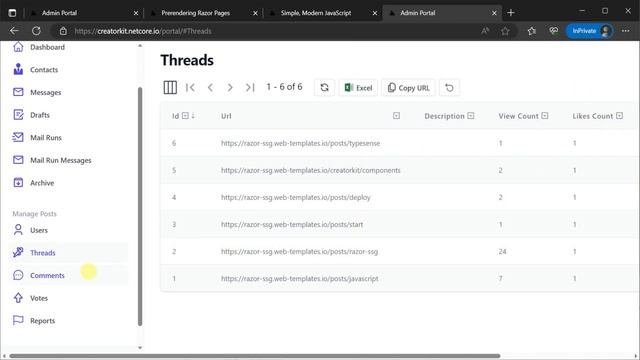
Task: Open Description column filter menu
Action: tap(471, 116)
